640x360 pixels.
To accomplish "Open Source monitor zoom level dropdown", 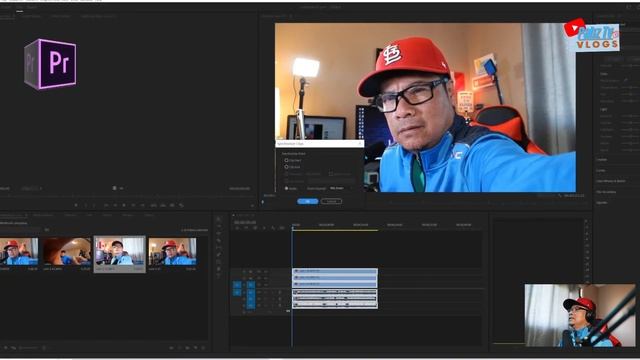I will point(31,188).
